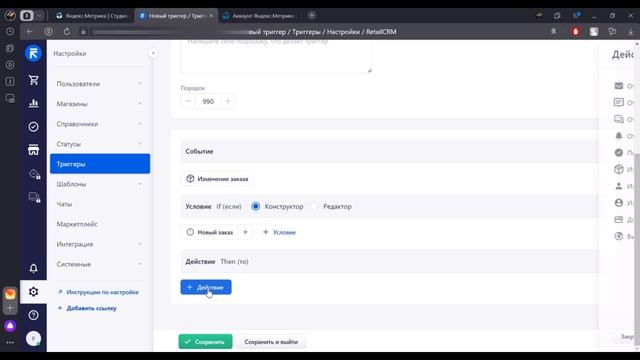This screenshot has width=640, height=360.
Task: Click the browser back arrow
Action: [x=30, y=31]
